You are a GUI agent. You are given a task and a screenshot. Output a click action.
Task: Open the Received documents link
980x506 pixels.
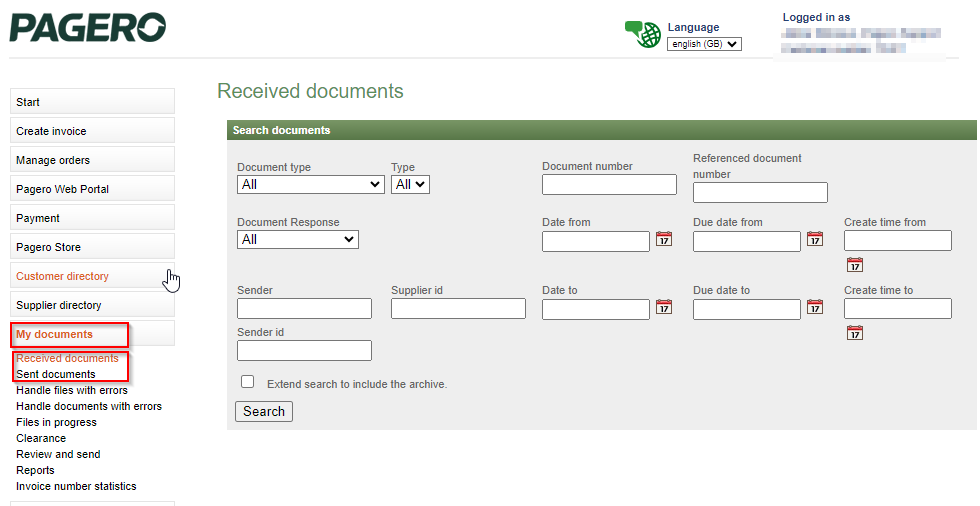click(x=68, y=358)
